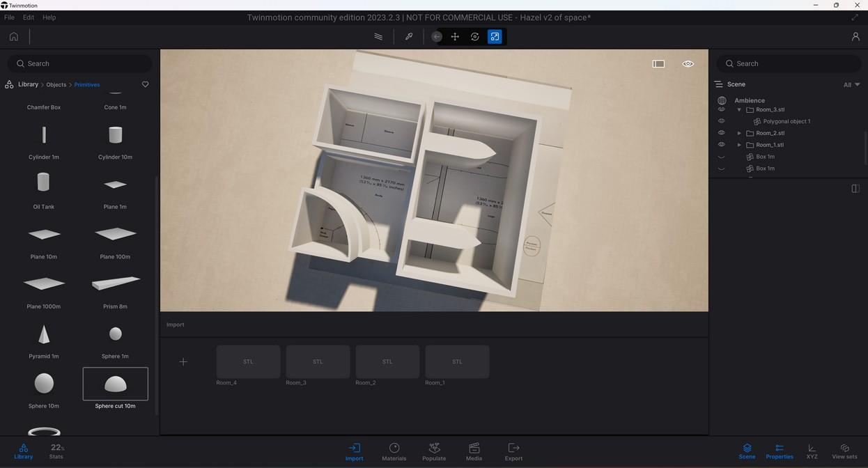Viewport: 868px width, 468px height.
Task: Go to Objects in the library breadcrumb
Action: tap(56, 85)
